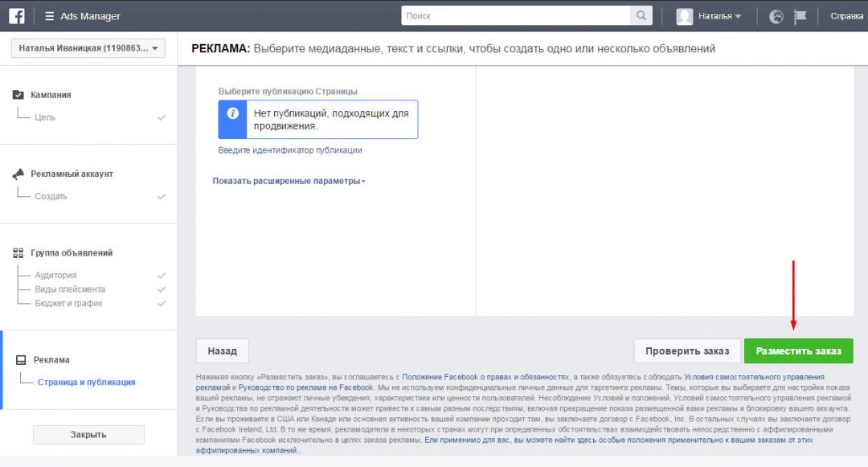Click the Цель step checkmark
868x467 pixels.
pos(161,117)
